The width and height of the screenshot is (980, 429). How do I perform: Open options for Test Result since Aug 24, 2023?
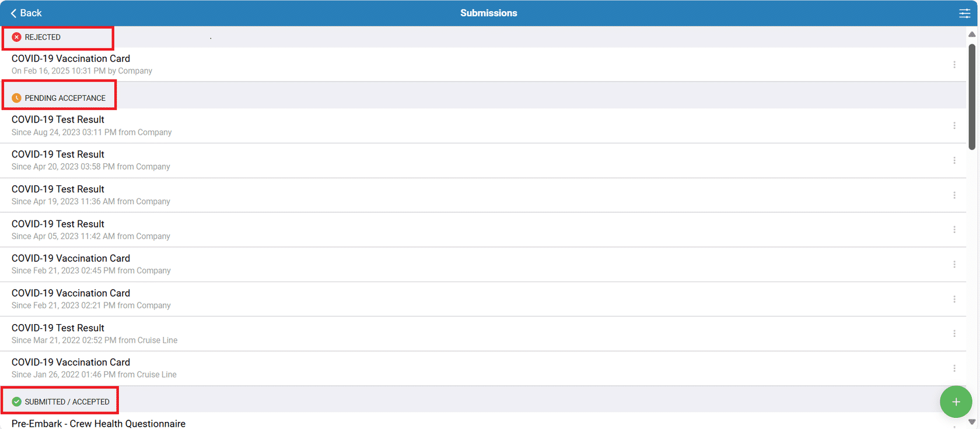(x=954, y=126)
